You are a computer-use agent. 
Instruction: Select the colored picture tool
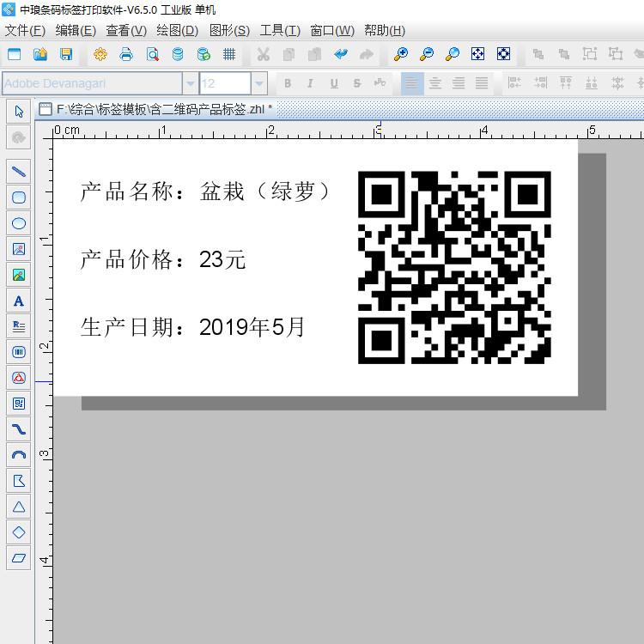(x=19, y=275)
